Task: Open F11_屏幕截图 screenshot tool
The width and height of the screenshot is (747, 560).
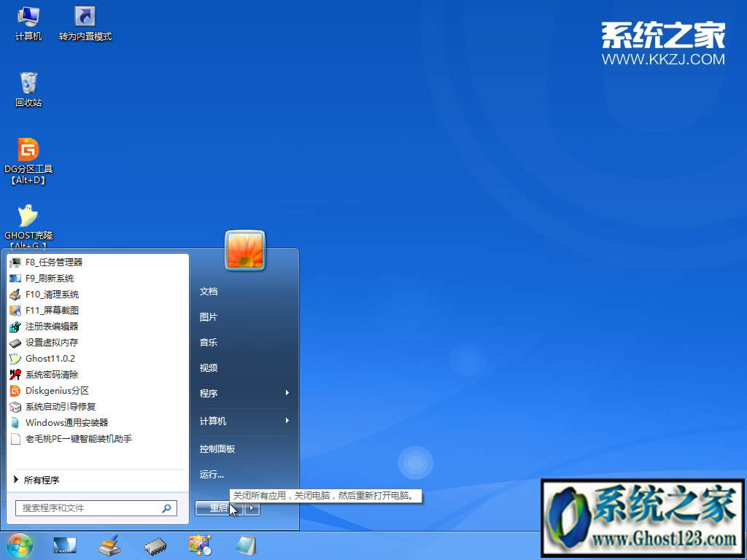Action: [x=53, y=310]
